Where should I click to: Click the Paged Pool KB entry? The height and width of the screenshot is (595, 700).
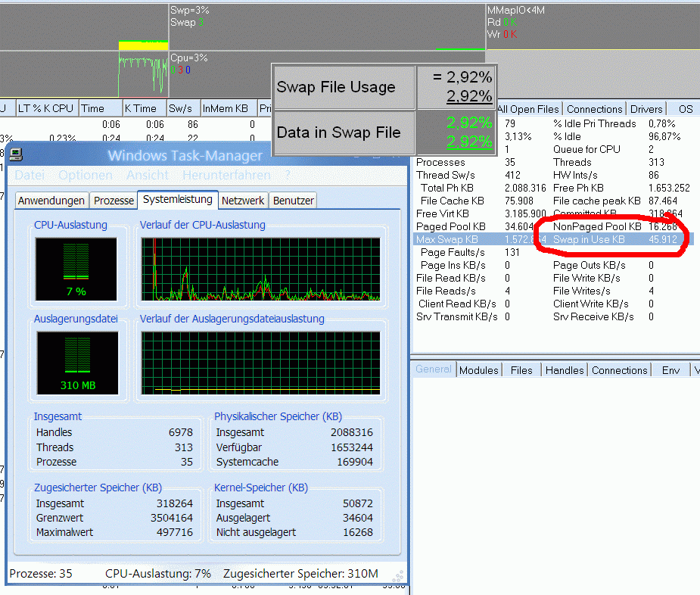pos(450,226)
